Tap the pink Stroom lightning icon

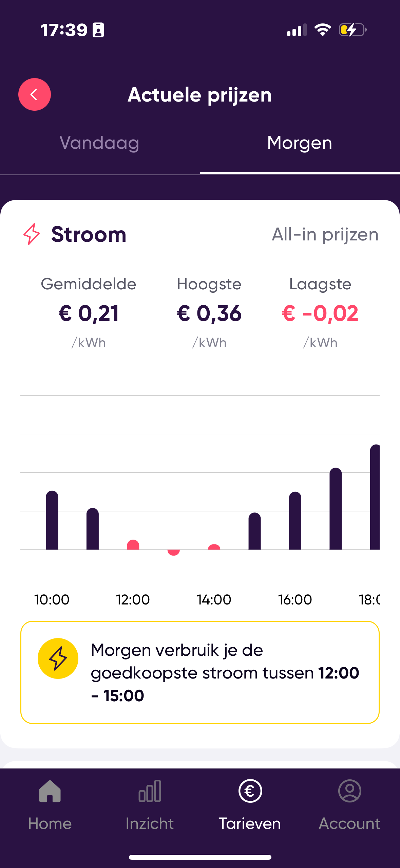[x=32, y=234]
